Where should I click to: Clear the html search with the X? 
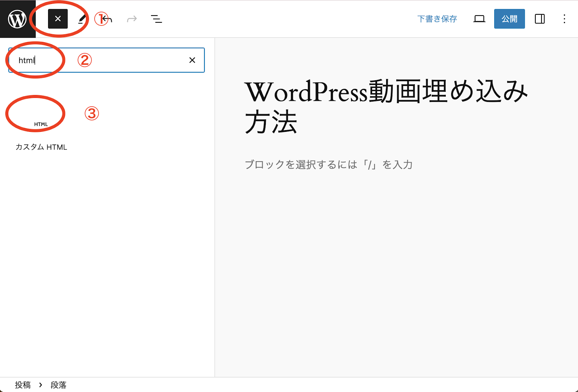coord(192,60)
